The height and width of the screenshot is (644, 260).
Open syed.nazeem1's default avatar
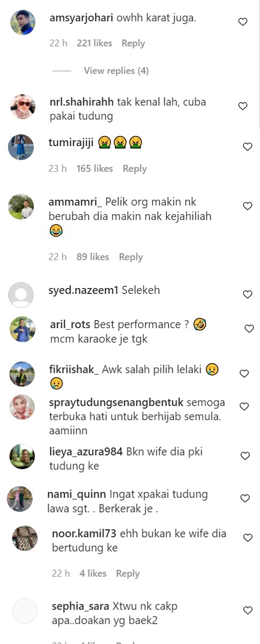click(21, 295)
